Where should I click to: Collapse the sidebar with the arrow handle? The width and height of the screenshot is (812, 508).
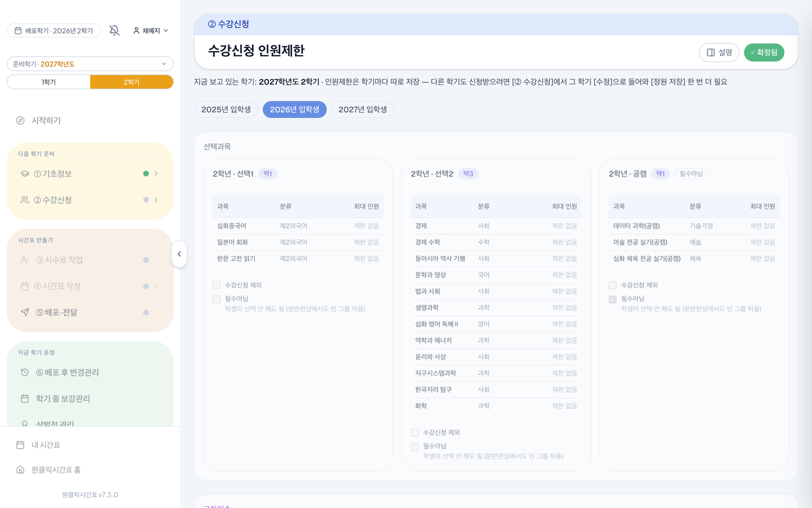pyautogui.click(x=179, y=254)
